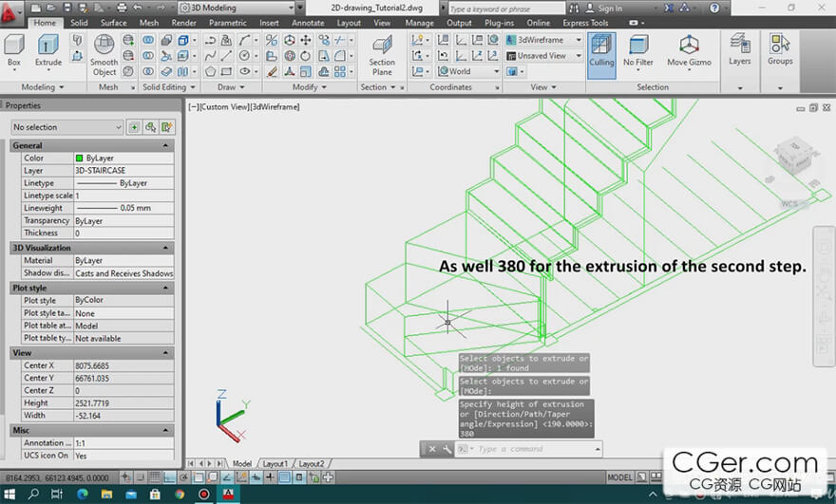Screen dimensions: 836x504
Task: Open File Explorer from taskbar
Action: (x=106, y=495)
